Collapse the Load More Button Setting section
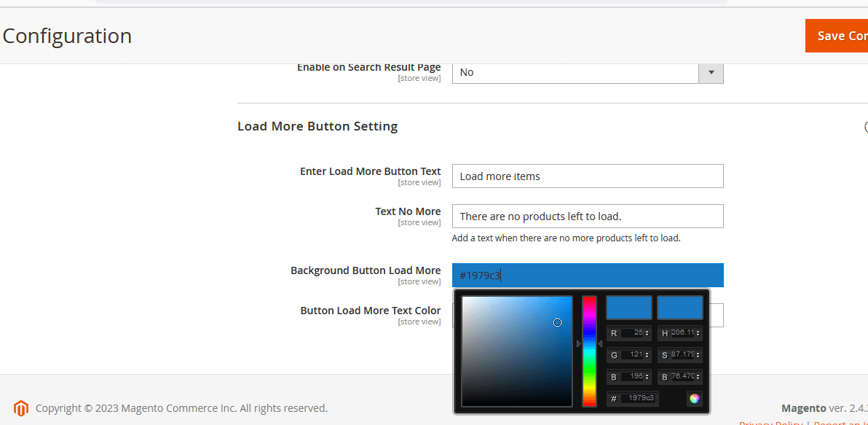Viewport: 868px width, 425px height. (x=865, y=126)
